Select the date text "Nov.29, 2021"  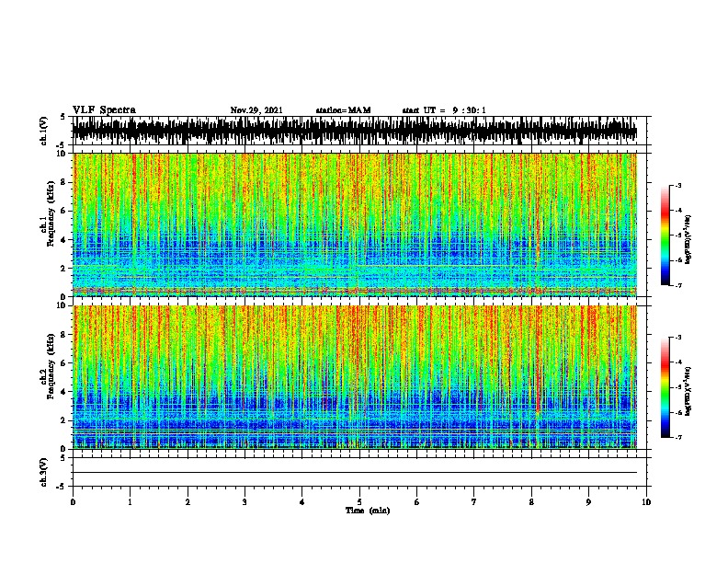point(256,110)
